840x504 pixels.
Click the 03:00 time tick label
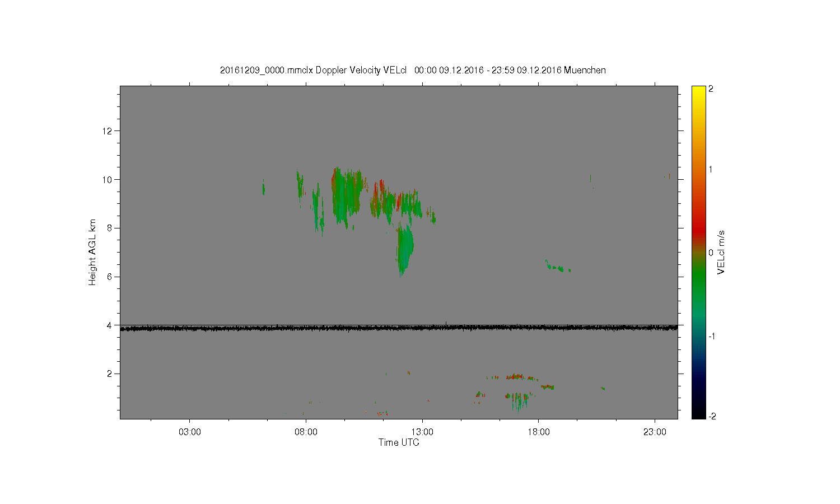coord(190,432)
